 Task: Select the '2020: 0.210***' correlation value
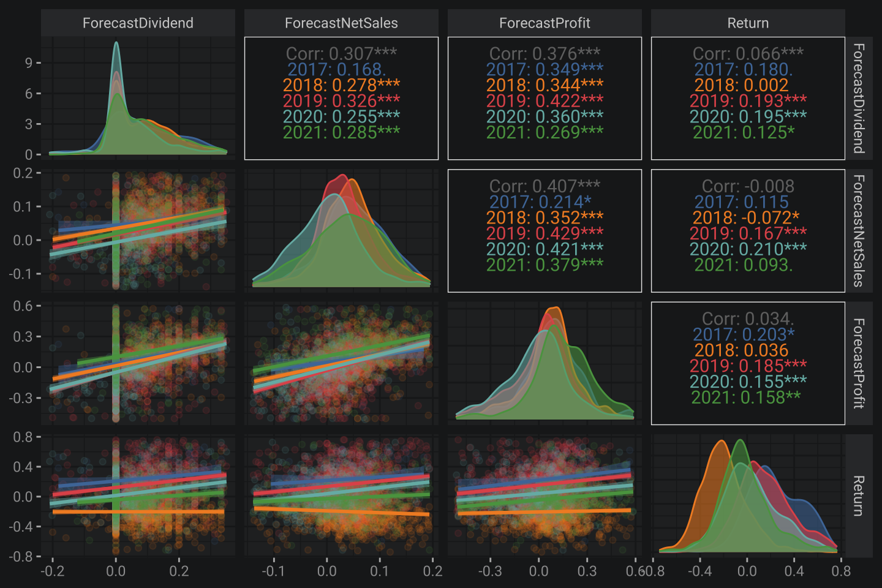(x=748, y=249)
